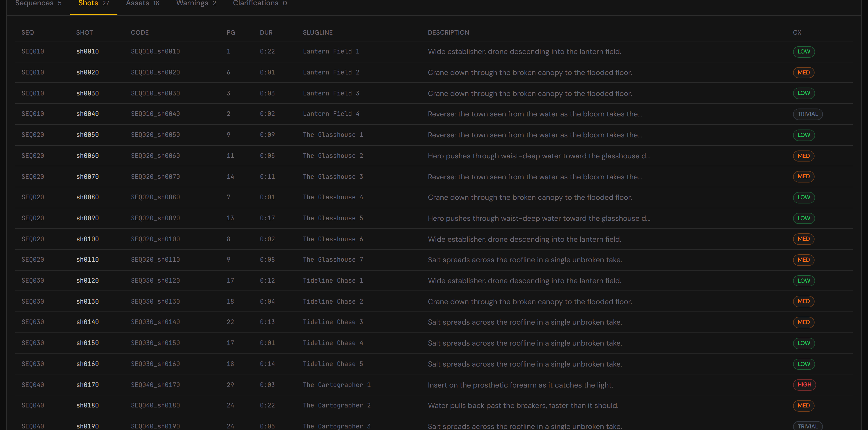Open shot sh0180 row
The width and height of the screenshot is (868, 430).
[x=434, y=405]
